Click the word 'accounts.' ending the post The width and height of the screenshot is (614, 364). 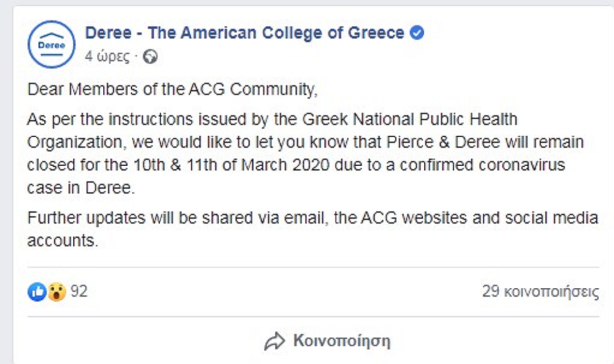pyautogui.click(x=63, y=241)
